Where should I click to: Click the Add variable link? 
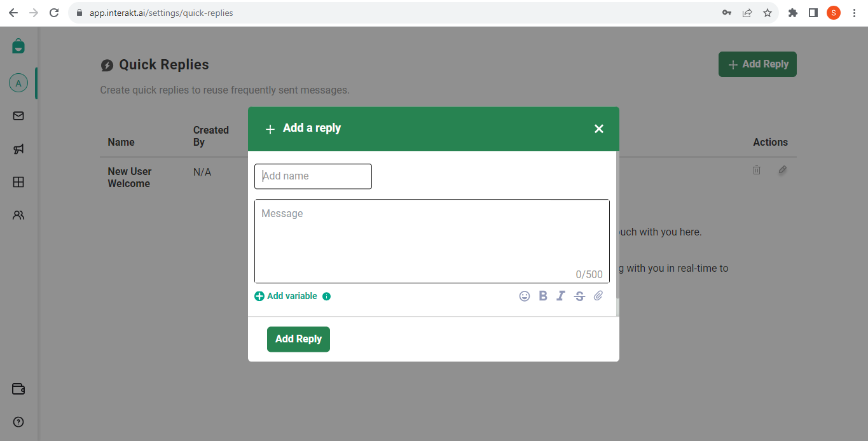point(292,296)
